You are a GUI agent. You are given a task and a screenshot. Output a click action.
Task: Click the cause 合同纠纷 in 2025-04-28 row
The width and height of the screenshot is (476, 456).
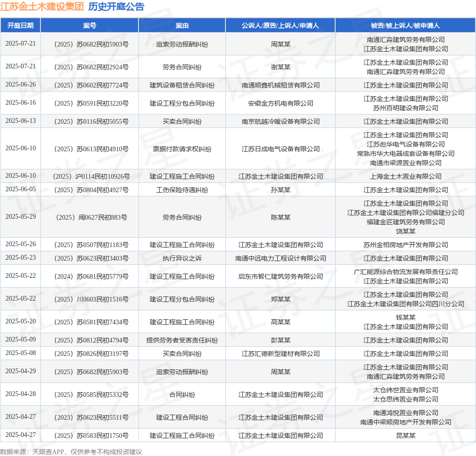pyautogui.click(x=182, y=395)
